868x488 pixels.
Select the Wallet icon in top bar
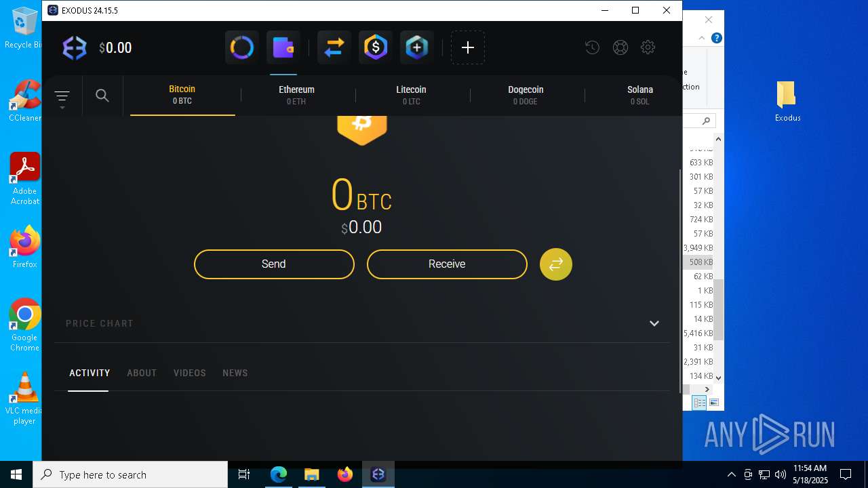(283, 47)
